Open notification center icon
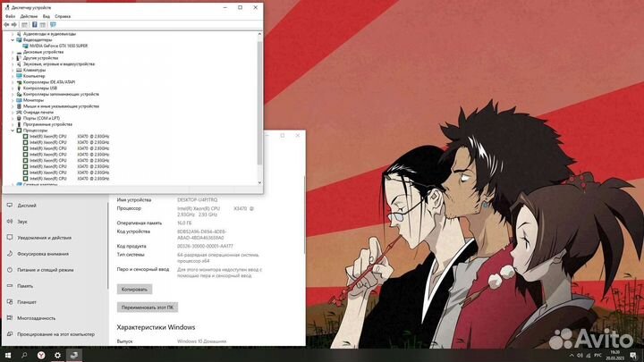Screen dimensions: 644x362 pyautogui.click(x=633, y=356)
